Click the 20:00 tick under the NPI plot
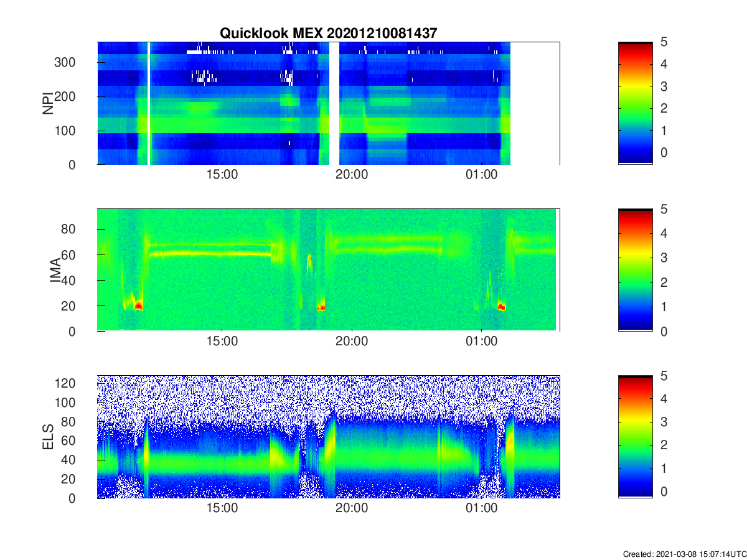 coord(352,175)
